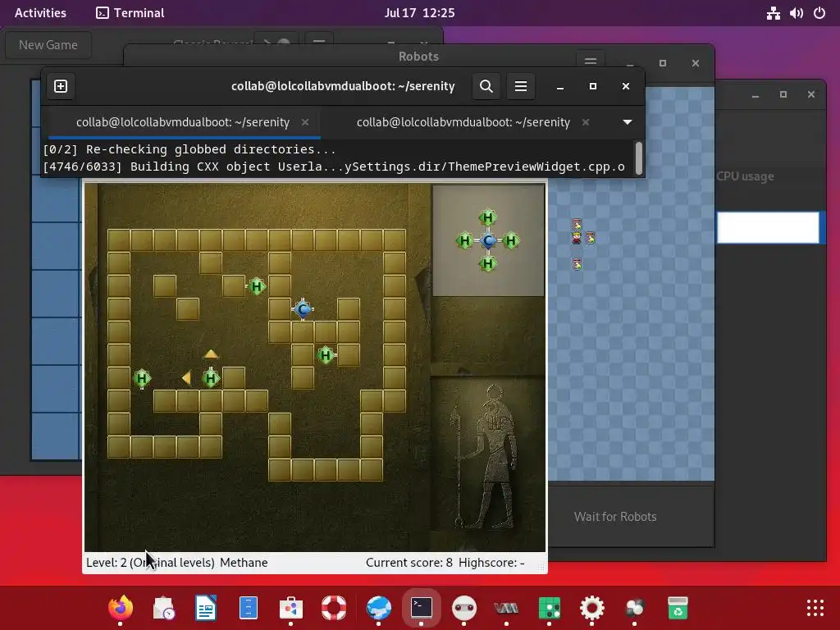The image size is (840, 630).
Task: Click the volume icon in top bar
Action: click(x=796, y=13)
